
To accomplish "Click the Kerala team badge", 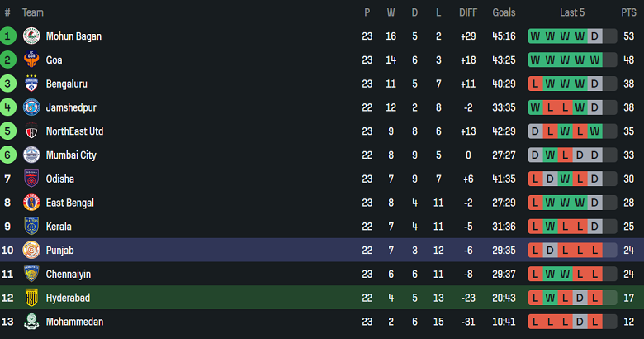I will (x=31, y=227).
